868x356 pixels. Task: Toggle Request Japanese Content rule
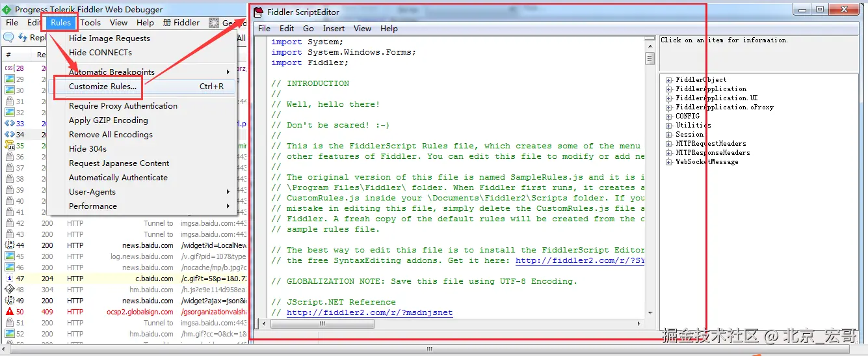tap(119, 163)
